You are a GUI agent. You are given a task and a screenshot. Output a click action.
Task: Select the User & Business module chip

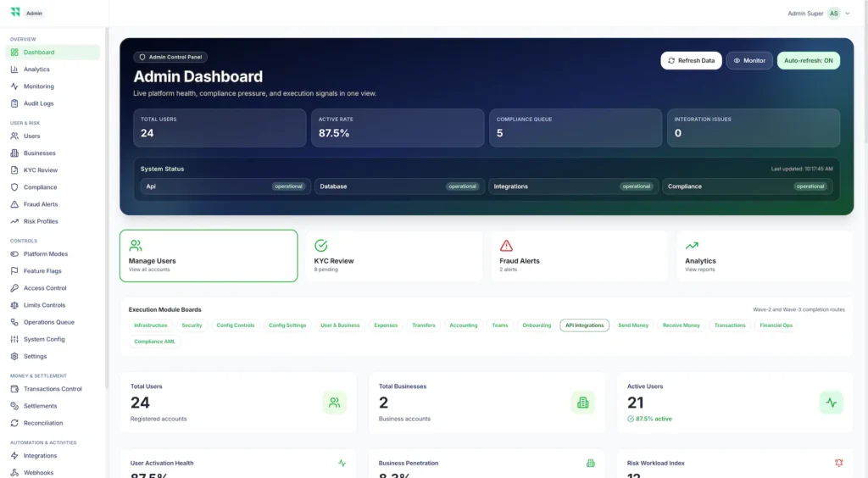340,325
